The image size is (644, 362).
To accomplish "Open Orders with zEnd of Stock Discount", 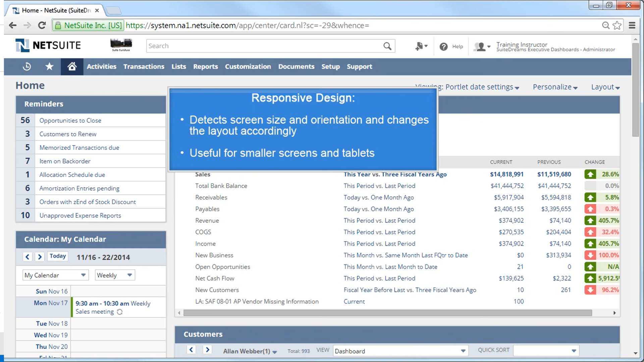I will click(88, 202).
